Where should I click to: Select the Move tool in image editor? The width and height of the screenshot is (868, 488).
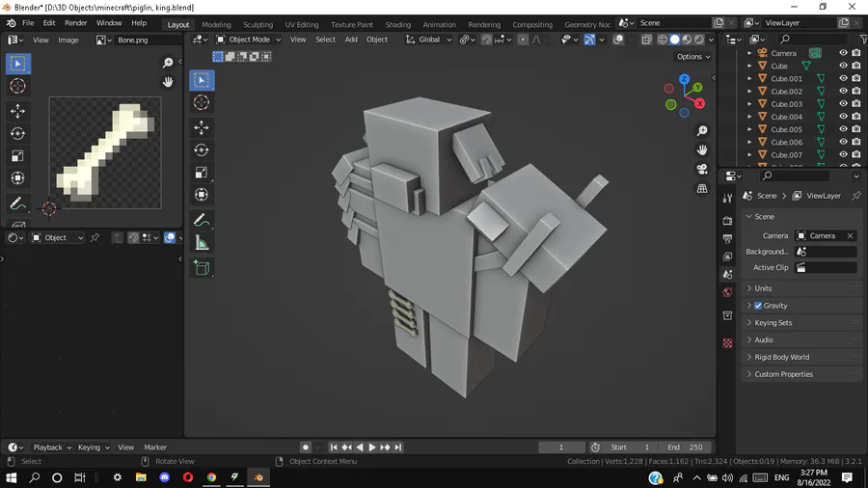17,111
